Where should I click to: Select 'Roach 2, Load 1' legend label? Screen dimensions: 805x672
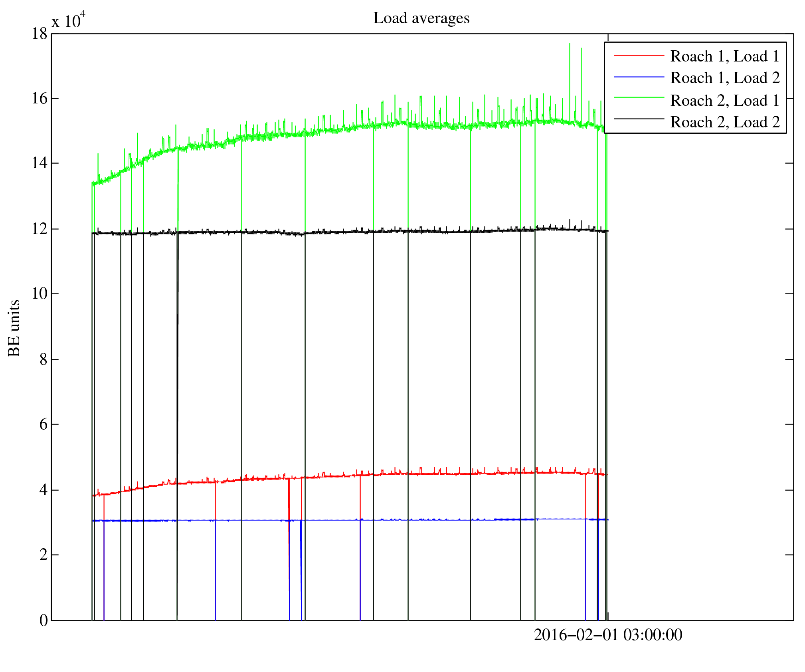point(724,100)
